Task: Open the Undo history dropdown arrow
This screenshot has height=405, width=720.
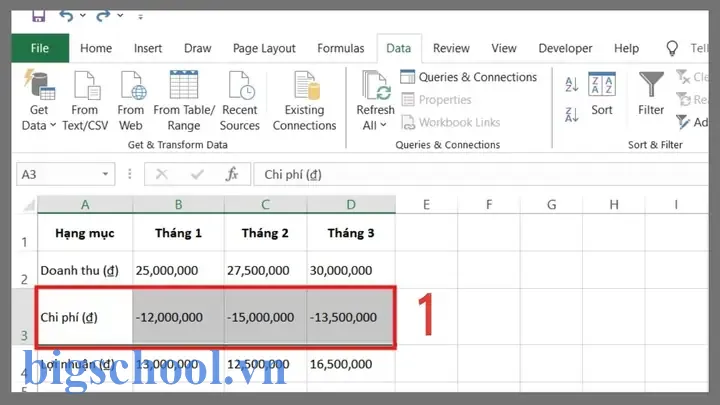Action: (x=83, y=16)
